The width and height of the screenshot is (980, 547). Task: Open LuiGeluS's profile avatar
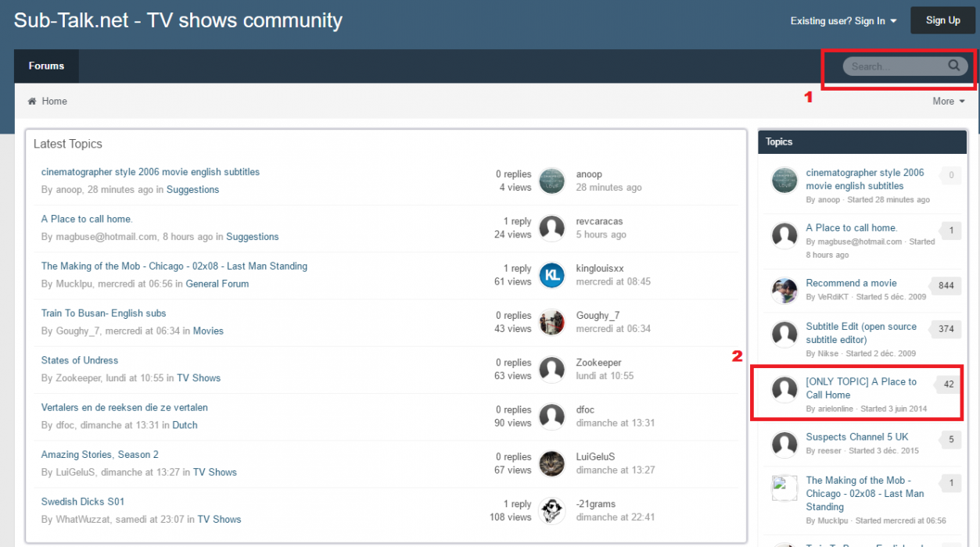click(x=552, y=463)
